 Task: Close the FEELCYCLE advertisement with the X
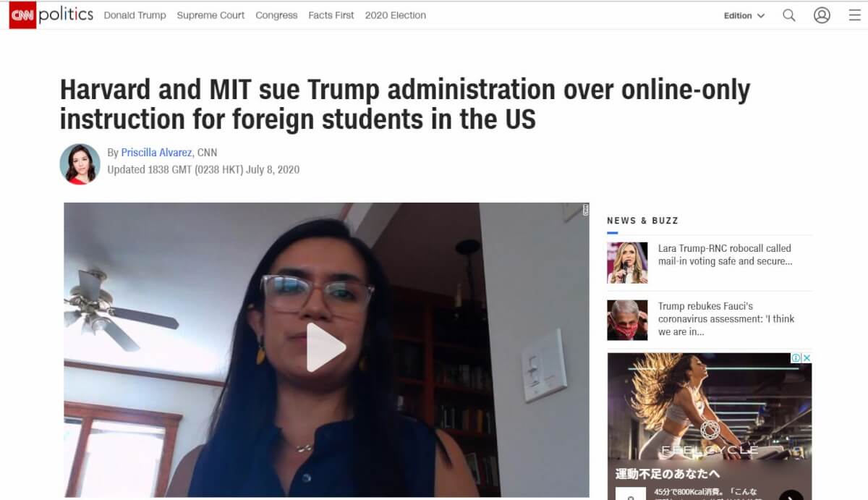pyautogui.click(x=807, y=358)
